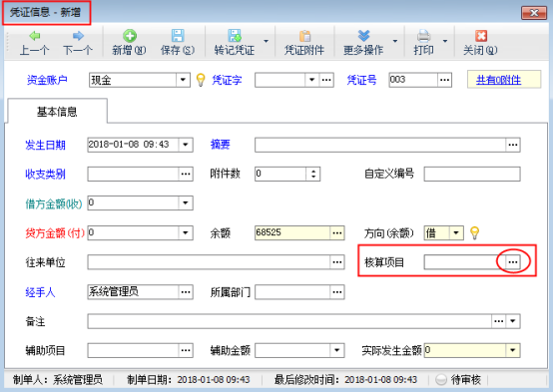Select the 基本信息 tab
Image resolution: width=553 pixels, height=392 pixels.
point(57,112)
